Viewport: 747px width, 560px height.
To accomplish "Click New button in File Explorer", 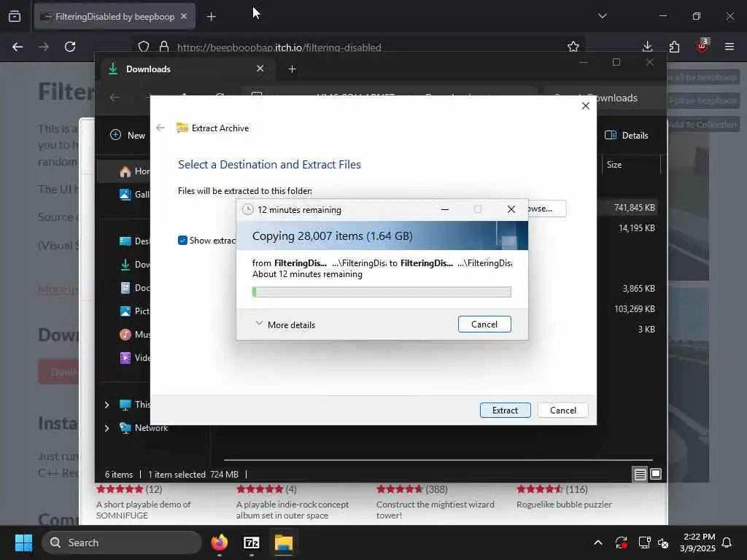I will 128,135.
